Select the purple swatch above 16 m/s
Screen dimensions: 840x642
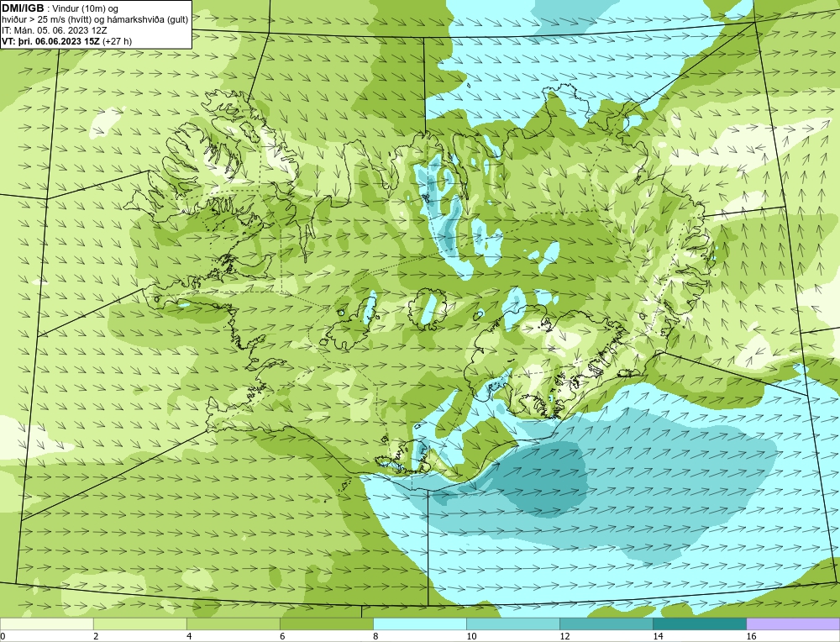793,624
